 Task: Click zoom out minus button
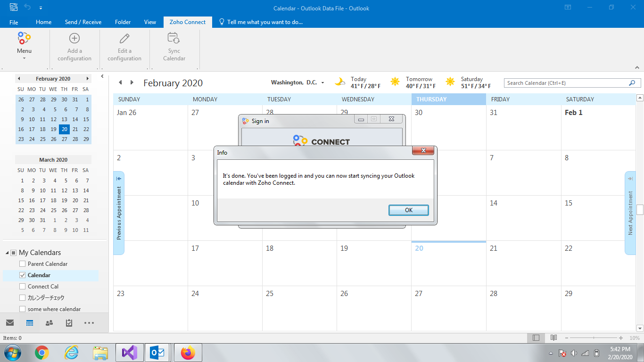(x=566, y=338)
